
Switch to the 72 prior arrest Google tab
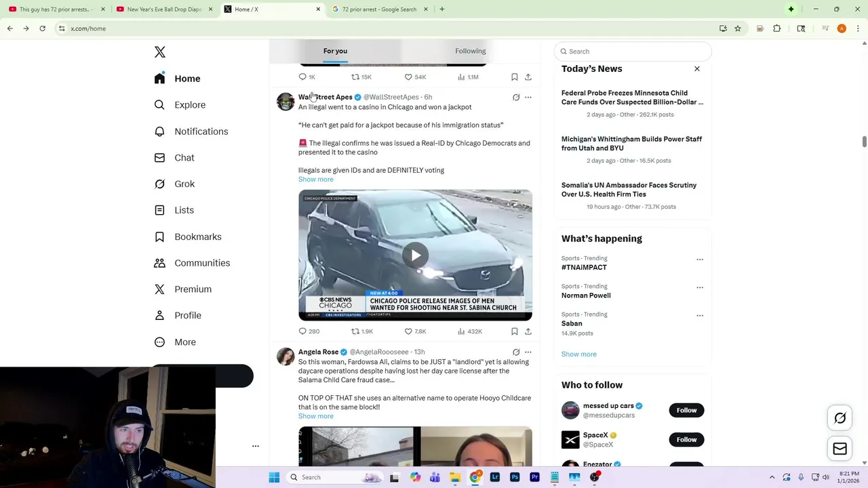pyautogui.click(x=380, y=9)
